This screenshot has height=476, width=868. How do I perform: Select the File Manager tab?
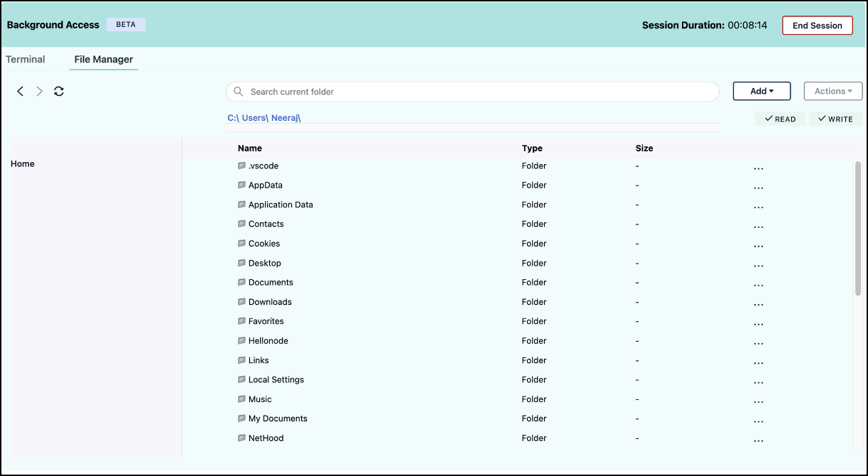click(104, 60)
